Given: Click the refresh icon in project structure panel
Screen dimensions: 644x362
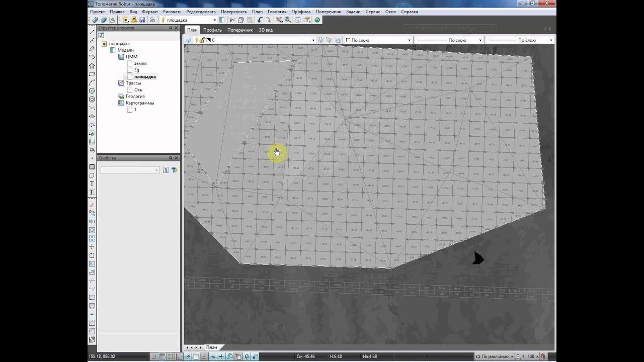Looking at the screenshot, I should click(x=101, y=36).
